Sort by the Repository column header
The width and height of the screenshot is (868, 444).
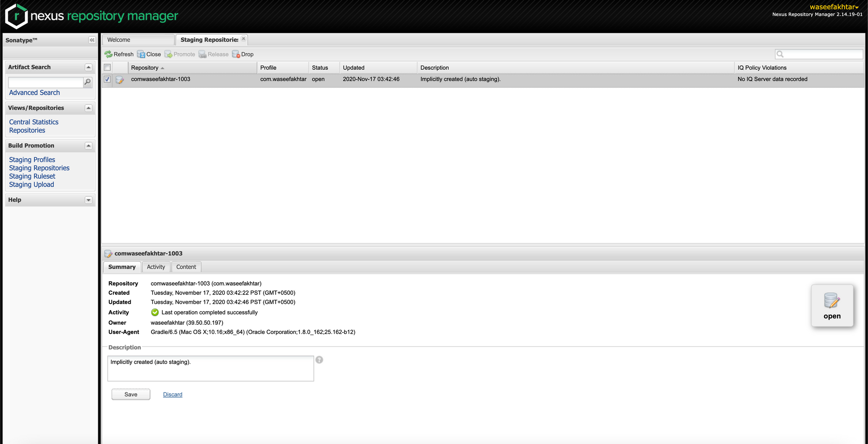193,68
